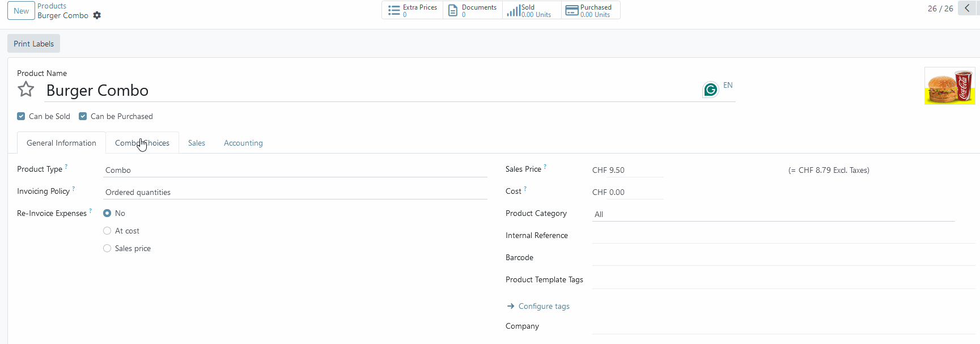This screenshot has height=344, width=980.
Task: Open the Sales tab
Action: (x=197, y=143)
